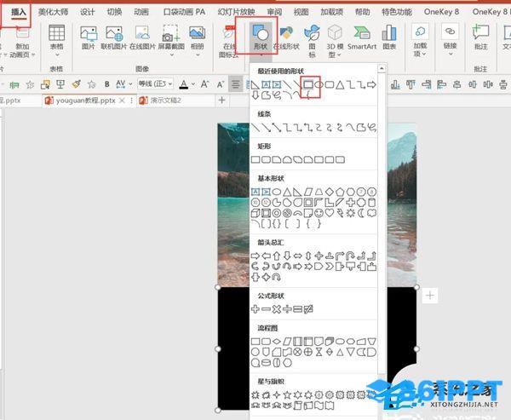This screenshot has height=420, width=511.
Task: Open the 视图 tab
Action: click(301, 13)
